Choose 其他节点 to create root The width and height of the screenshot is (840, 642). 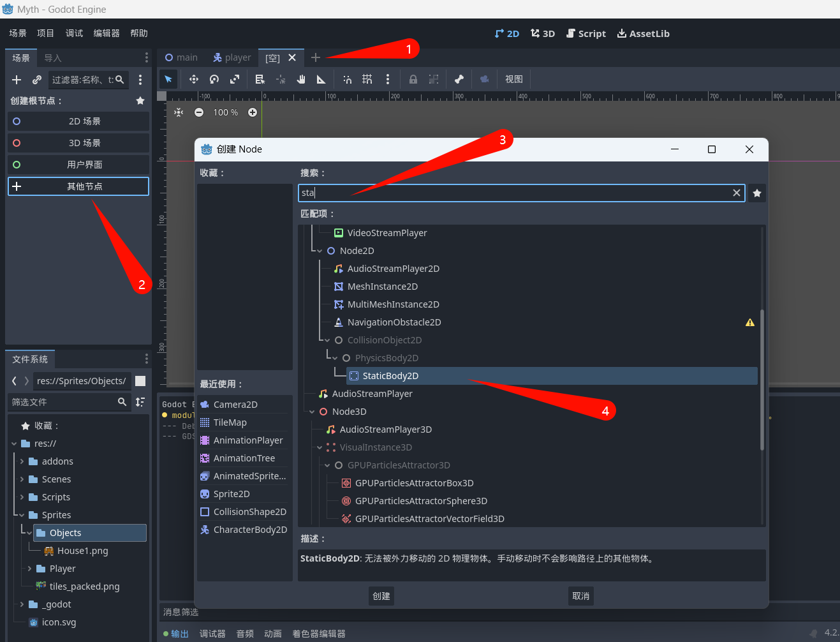tap(78, 186)
